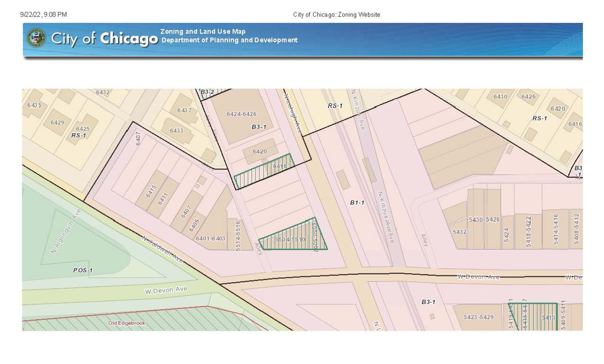Click the N Caldwell Ave street label
This screenshot has height=364, width=604.
(x=162, y=249)
